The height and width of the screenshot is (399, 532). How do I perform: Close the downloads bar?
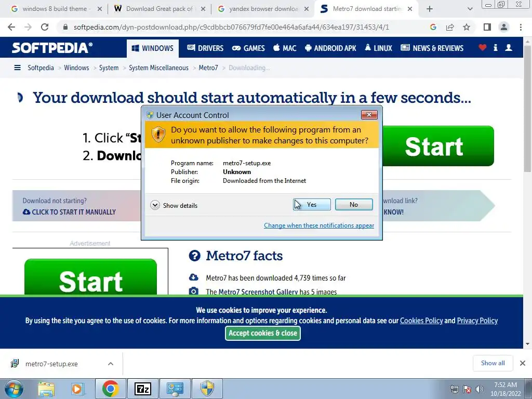[523, 363]
